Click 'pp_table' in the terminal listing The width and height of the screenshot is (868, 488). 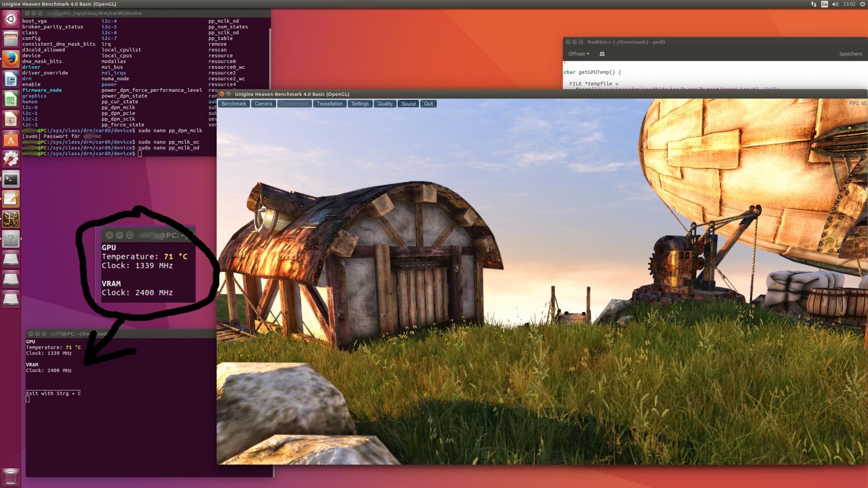pyautogui.click(x=220, y=38)
